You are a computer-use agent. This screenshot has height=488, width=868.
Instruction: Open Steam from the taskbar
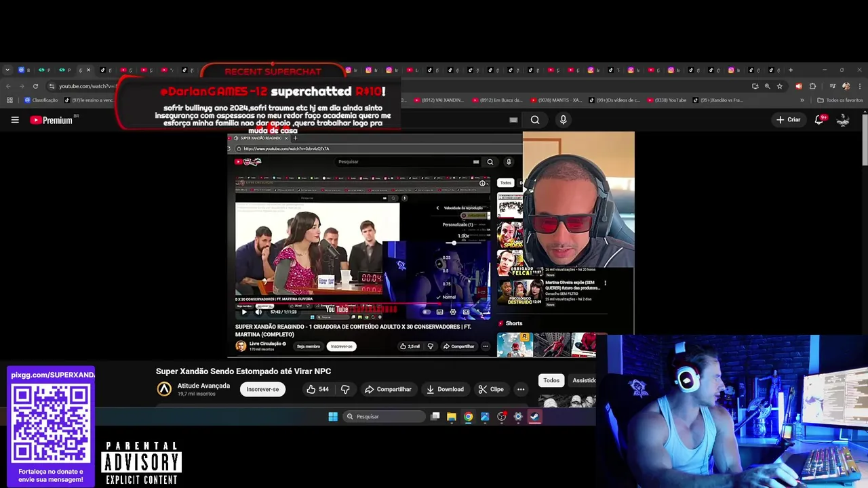point(534,417)
